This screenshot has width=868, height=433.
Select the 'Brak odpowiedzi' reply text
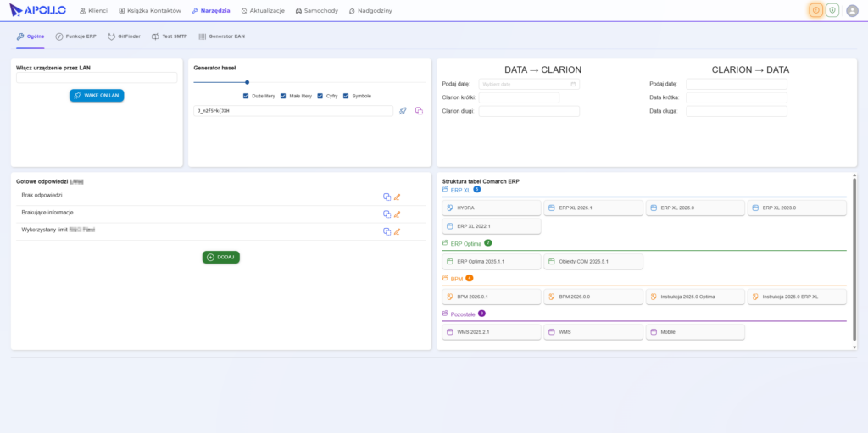(42, 196)
